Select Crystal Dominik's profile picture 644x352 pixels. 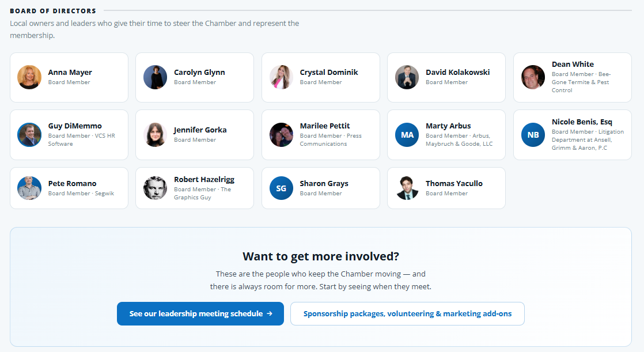click(x=281, y=77)
